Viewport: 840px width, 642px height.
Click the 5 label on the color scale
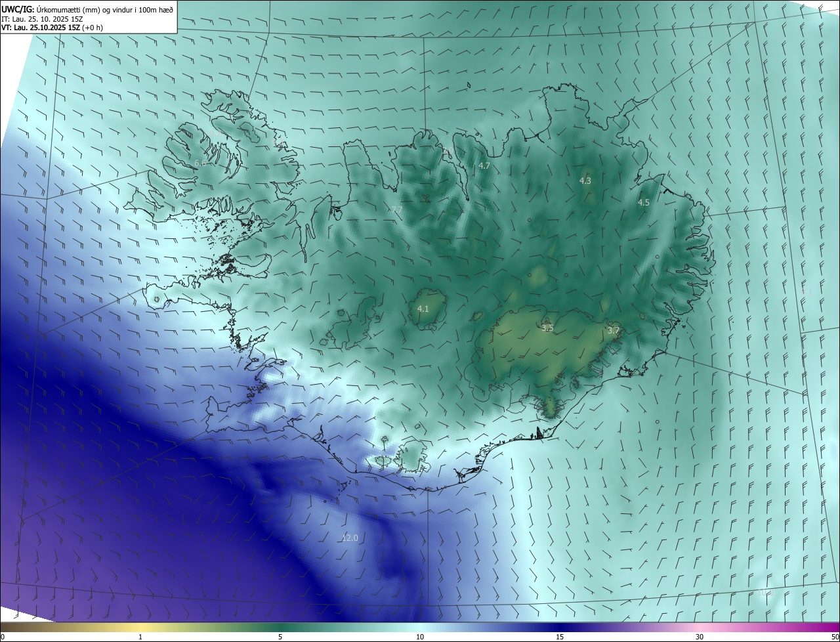tap(280, 637)
